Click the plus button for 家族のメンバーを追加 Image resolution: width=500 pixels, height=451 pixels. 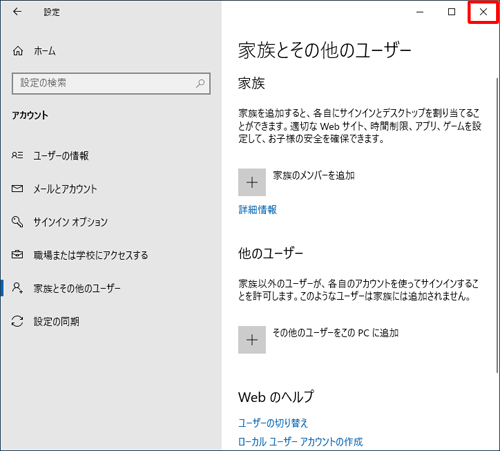pos(252,182)
